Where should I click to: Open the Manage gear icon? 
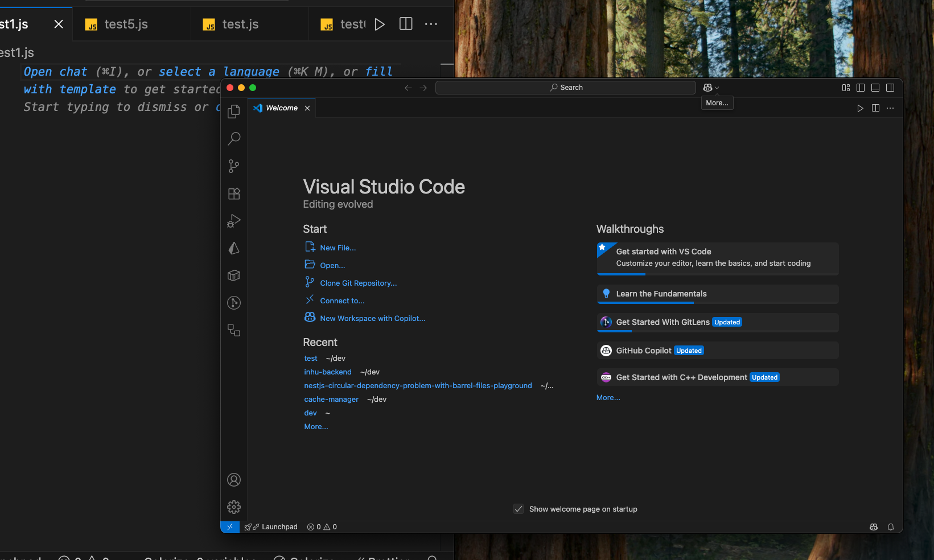(234, 507)
